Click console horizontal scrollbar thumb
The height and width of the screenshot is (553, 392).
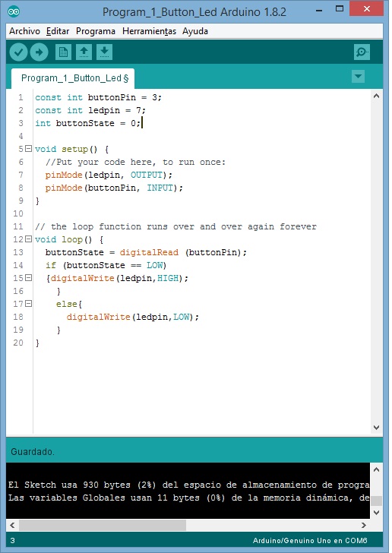pos(103,525)
